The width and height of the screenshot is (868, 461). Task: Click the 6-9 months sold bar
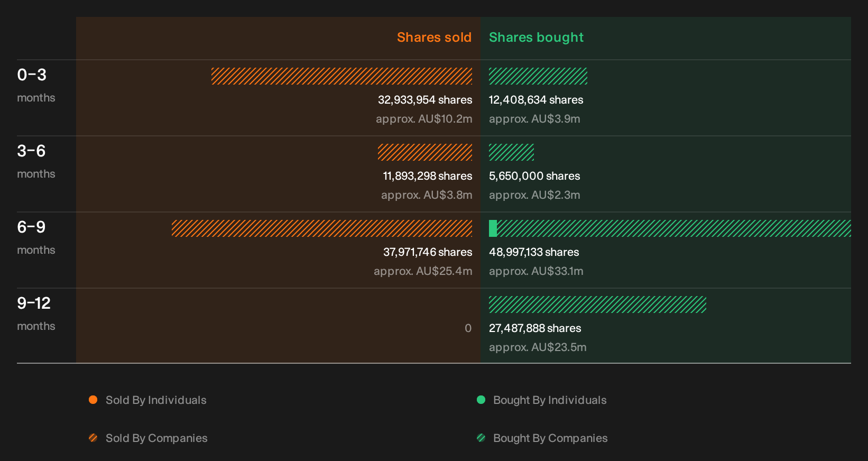pos(322,228)
